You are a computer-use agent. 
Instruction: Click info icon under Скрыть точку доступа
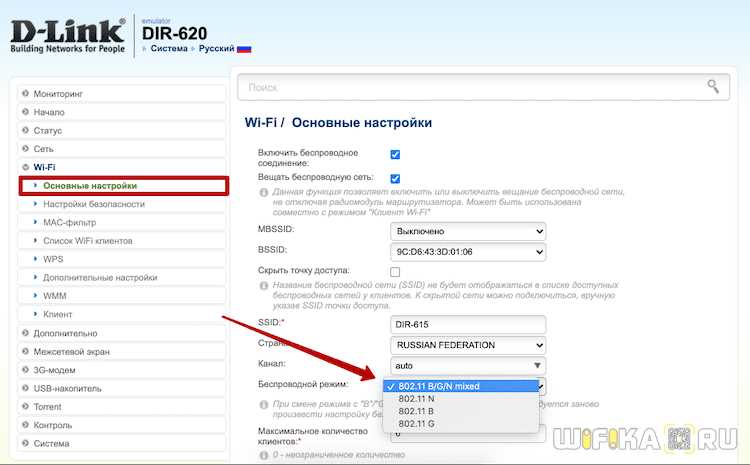click(x=264, y=286)
